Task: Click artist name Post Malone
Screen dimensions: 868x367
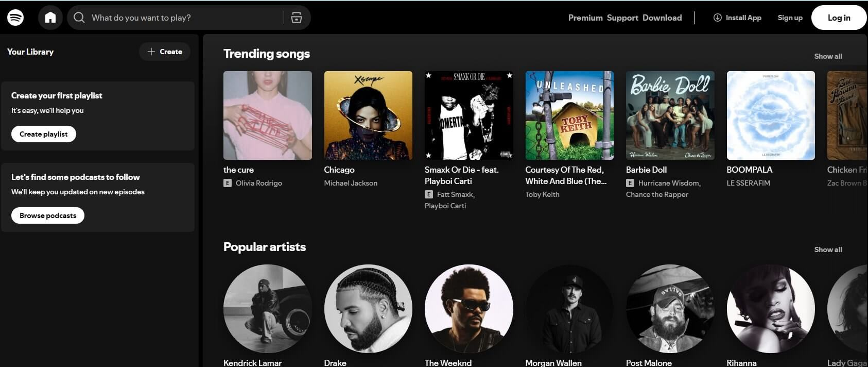Action: [649, 363]
